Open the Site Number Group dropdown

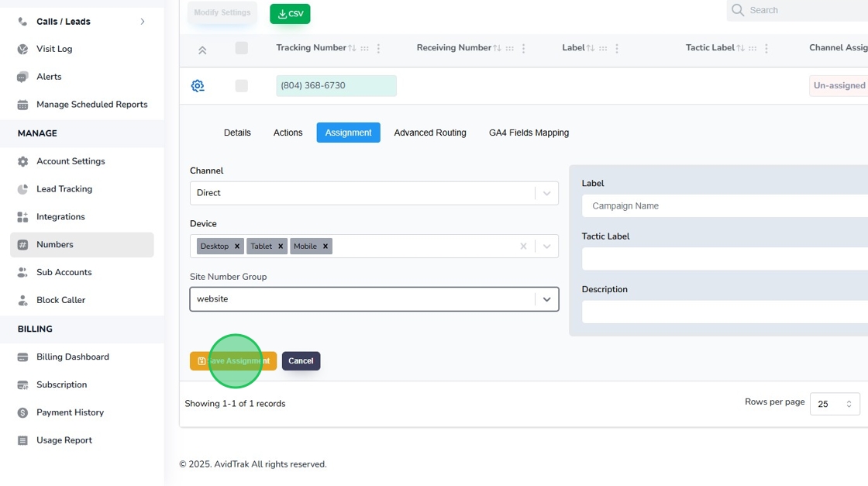pos(374,299)
